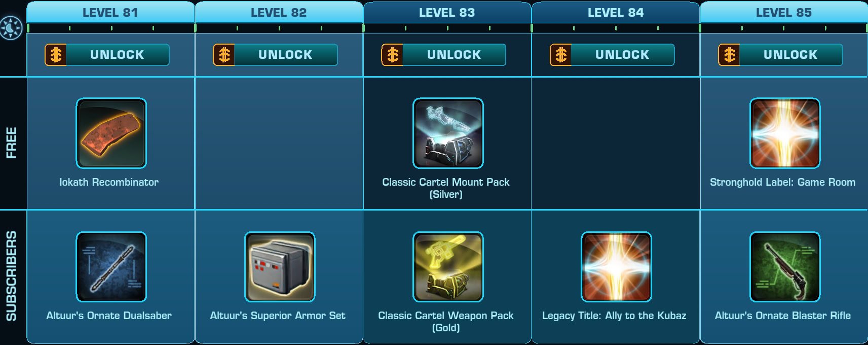The image size is (868, 345).
Task: Click Altuur's Superior Armor Set icon
Action: 280,267
